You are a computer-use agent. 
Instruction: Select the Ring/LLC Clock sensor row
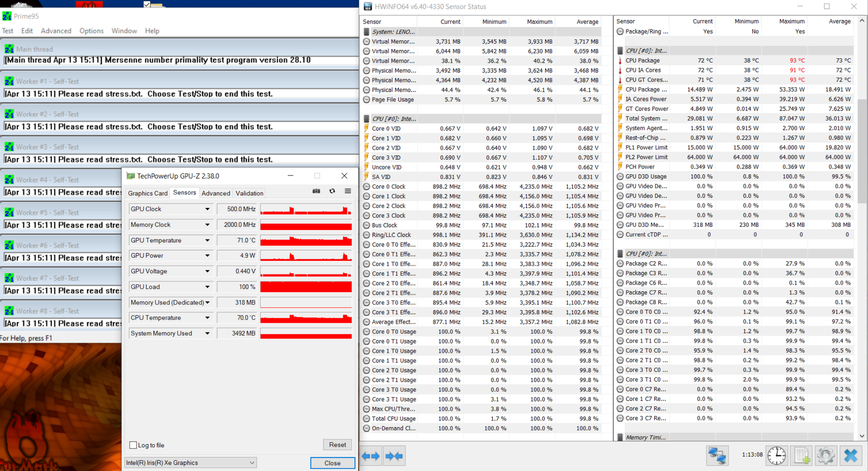pyautogui.click(x=482, y=235)
